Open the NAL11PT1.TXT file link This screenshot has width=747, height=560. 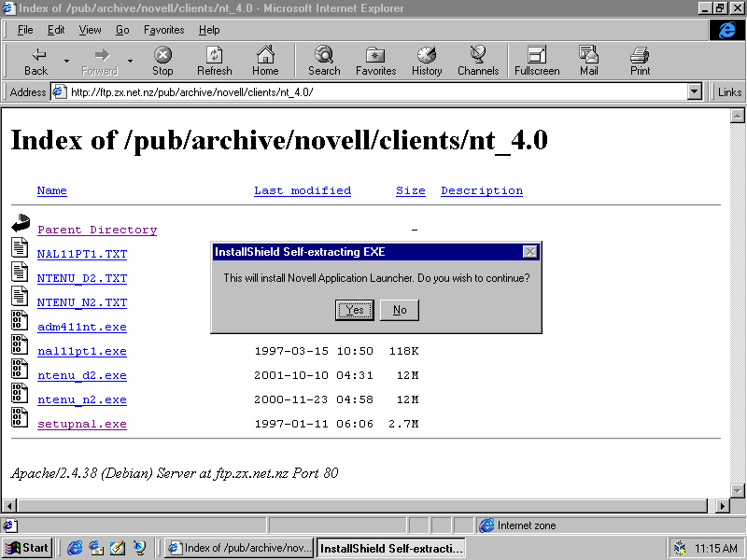[82, 254]
